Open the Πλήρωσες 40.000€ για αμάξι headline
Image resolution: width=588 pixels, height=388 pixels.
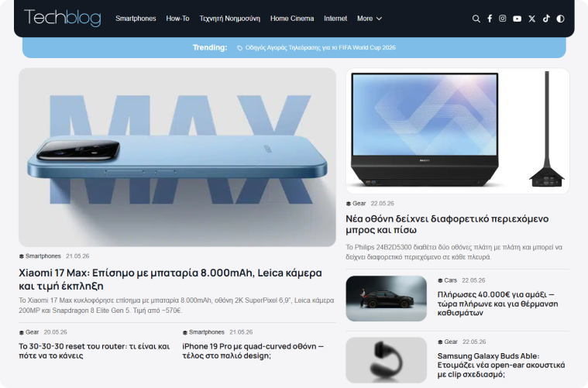(497, 304)
